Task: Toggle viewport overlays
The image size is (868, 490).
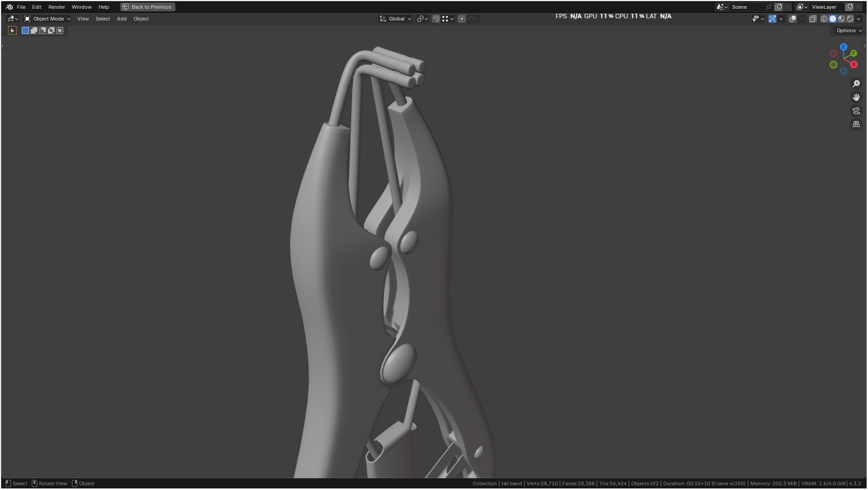Action: [793, 19]
